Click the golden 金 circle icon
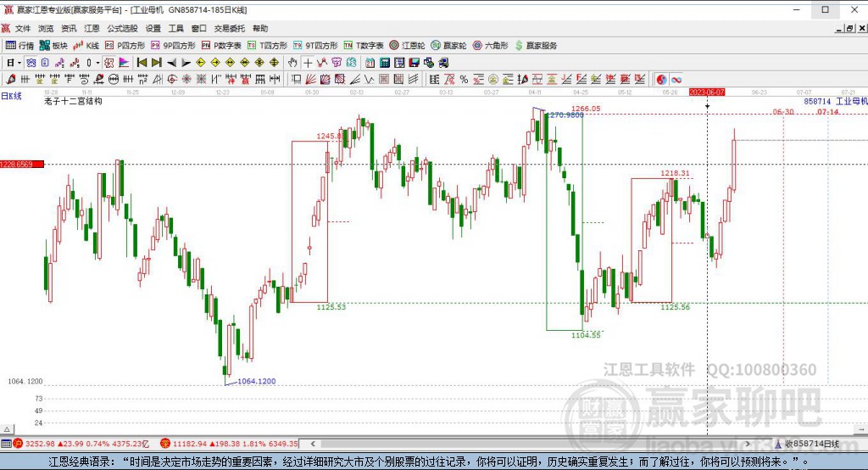This screenshot has height=470, width=868. click(492, 79)
